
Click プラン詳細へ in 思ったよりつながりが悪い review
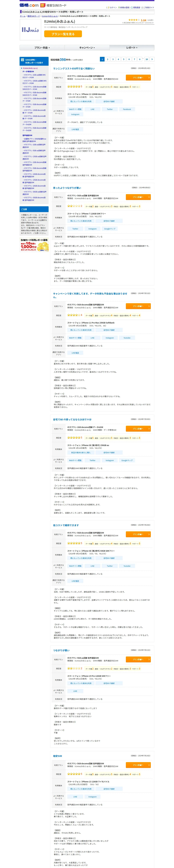coord(138,197)
